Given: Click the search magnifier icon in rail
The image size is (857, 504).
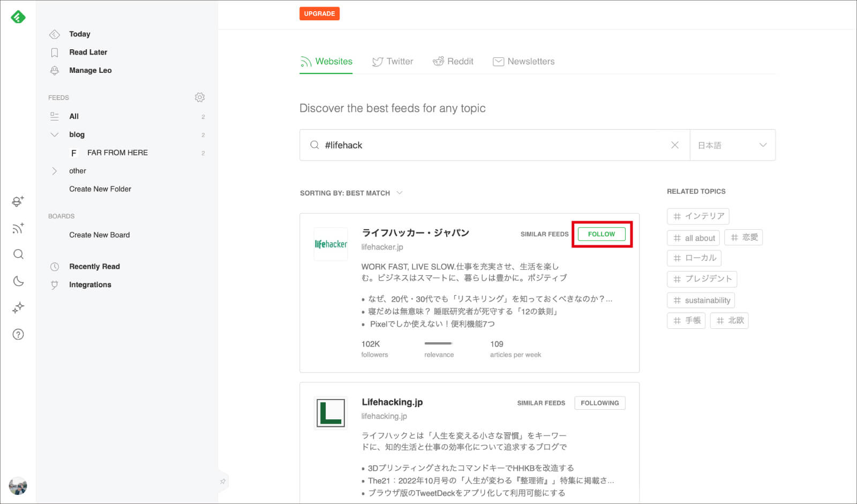Looking at the screenshot, I should point(18,254).
